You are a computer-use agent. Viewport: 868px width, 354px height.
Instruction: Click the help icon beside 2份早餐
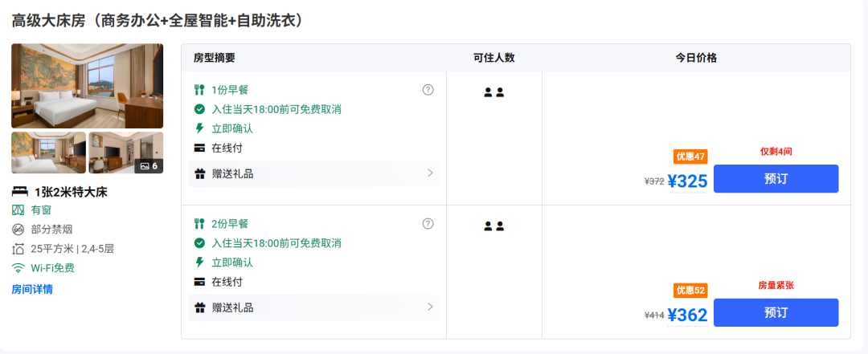428,224
